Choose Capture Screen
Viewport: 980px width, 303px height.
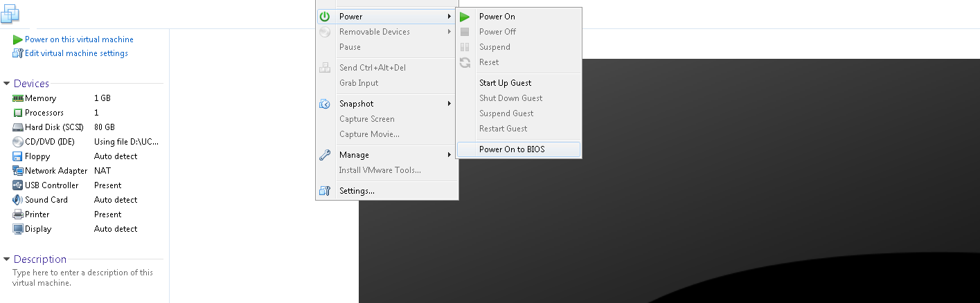pyautogui.click(x=386, y=119)
